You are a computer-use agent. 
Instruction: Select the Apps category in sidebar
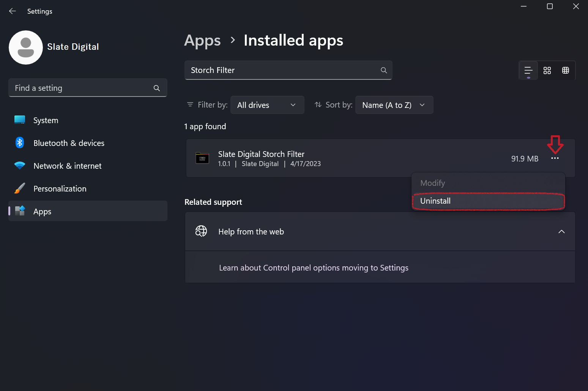pos(88,211)
